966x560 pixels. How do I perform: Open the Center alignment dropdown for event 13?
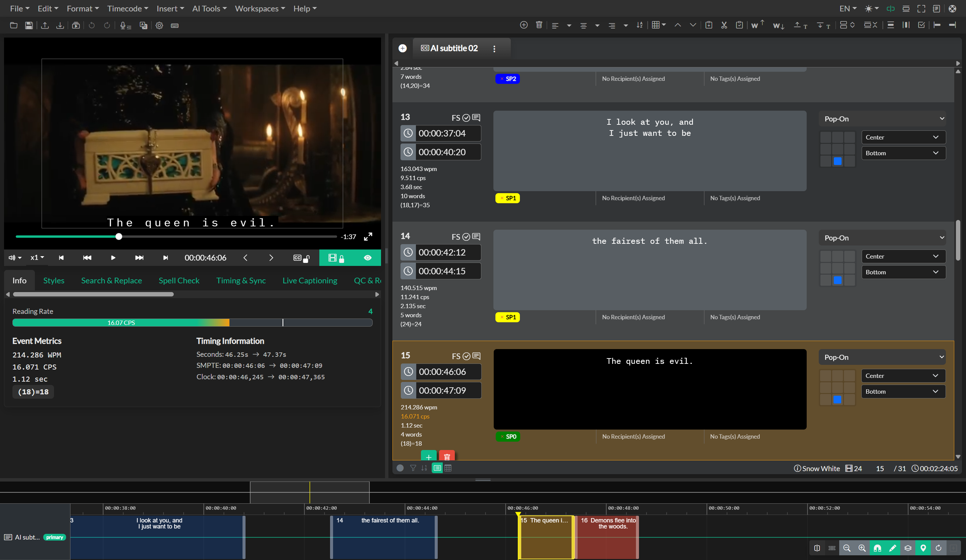[904, 137]
